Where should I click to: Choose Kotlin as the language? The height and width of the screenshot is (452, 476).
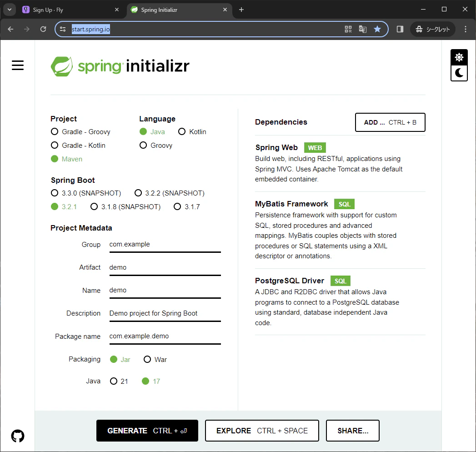(x=192, y=132)
